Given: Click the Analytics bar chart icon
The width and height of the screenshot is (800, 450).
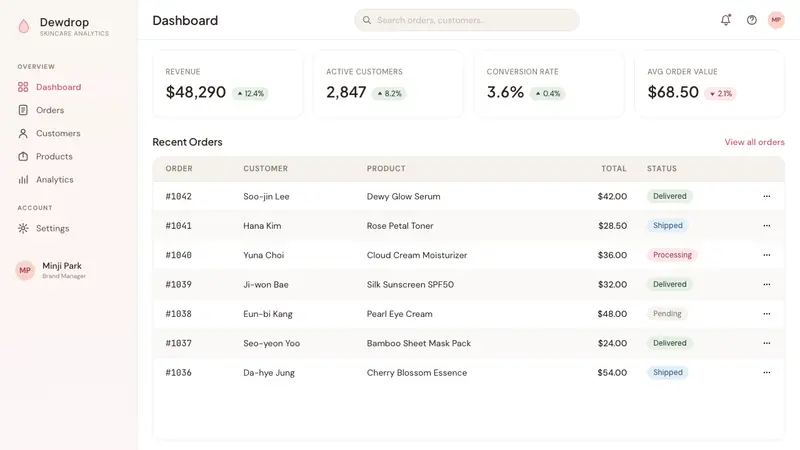Looking at the screenshot, I should click(23, 180).
